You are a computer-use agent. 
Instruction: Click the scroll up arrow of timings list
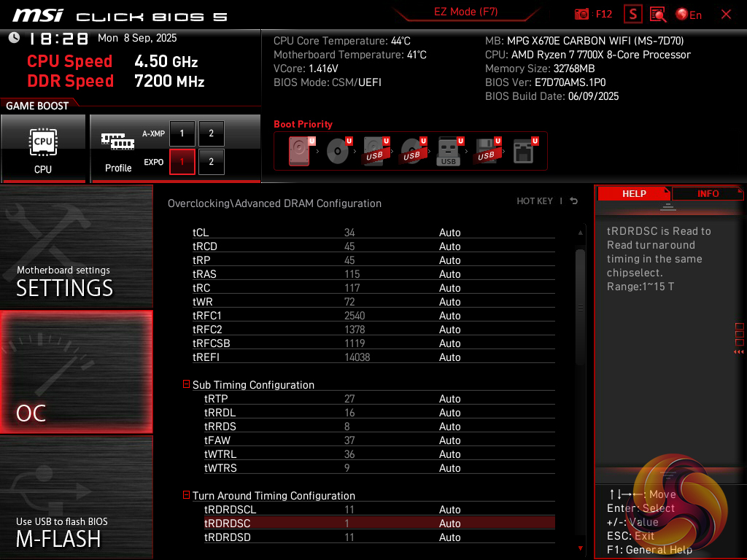click(x=580, y=233)
